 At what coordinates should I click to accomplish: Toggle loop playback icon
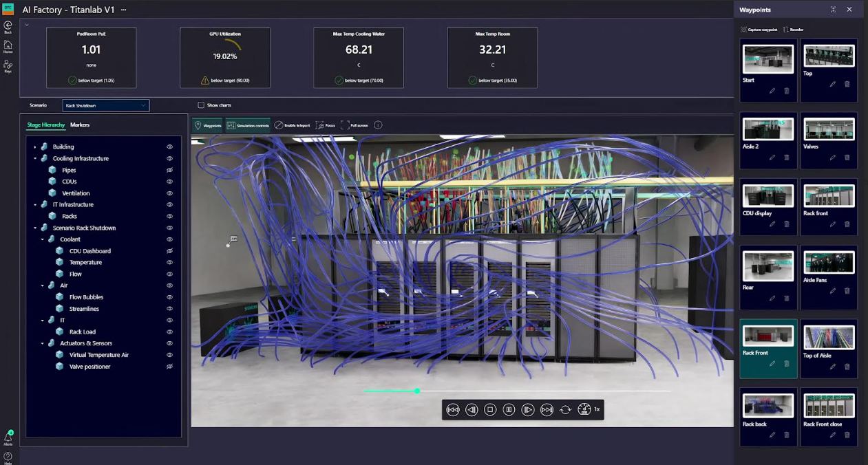pos(565,409)
